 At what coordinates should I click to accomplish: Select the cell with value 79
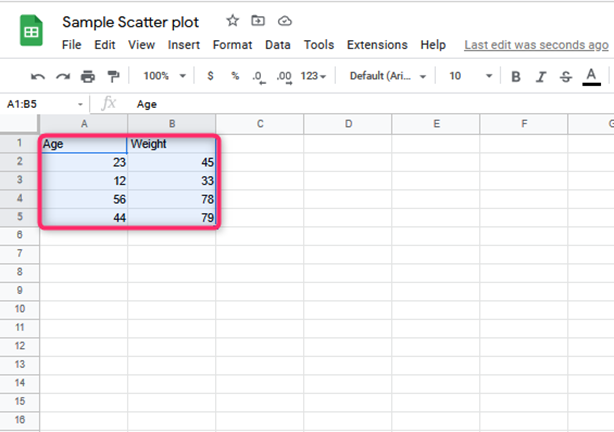(x=172, y=217)
